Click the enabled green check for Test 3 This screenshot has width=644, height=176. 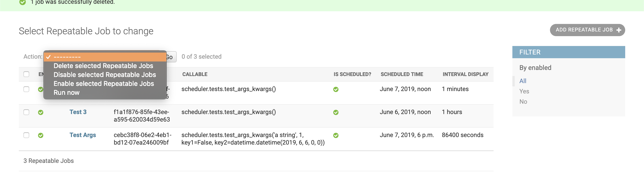[x=40, y=112]
